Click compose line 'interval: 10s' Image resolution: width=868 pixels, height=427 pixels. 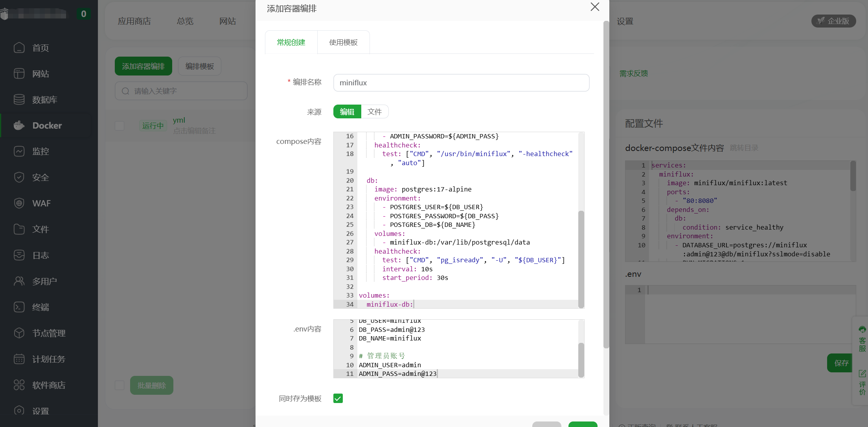[407, 269]
